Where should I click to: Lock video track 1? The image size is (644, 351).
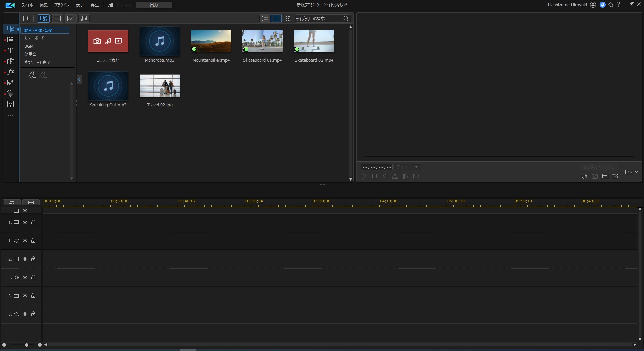coord(33,222)
